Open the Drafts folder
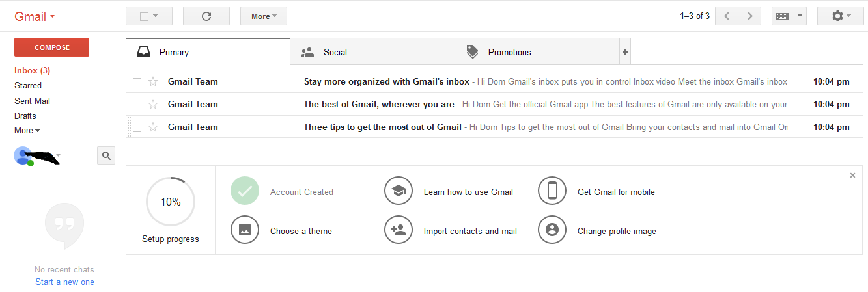The width and height of the screenshot is (868, 292). click(x=25, y=116)
